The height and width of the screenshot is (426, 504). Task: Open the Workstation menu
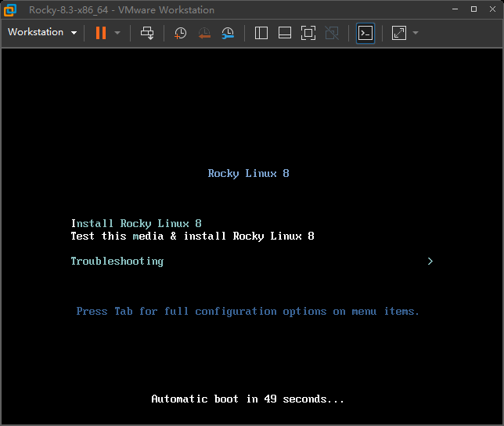tap(42, 32)
